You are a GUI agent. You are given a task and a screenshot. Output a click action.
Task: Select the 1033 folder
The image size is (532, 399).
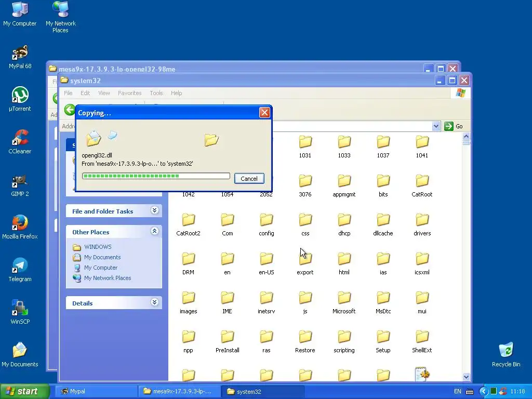point(344,147)
